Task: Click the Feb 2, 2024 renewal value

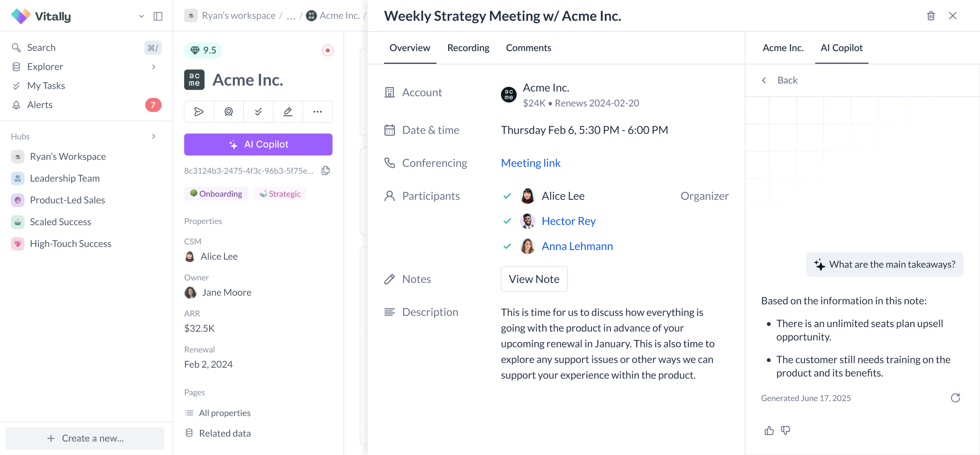Action: click(209, 364)
